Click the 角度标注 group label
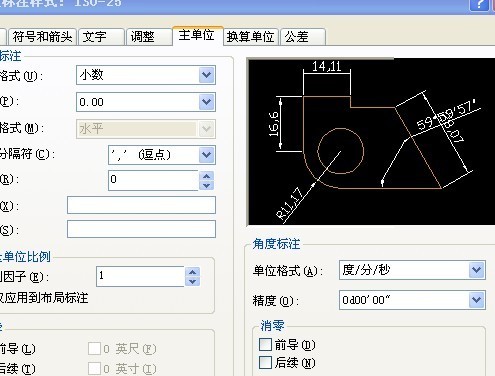 276,244
